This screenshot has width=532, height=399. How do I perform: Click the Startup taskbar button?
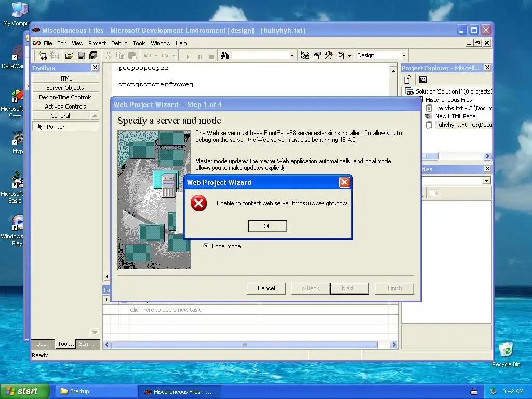click(96, 392)
